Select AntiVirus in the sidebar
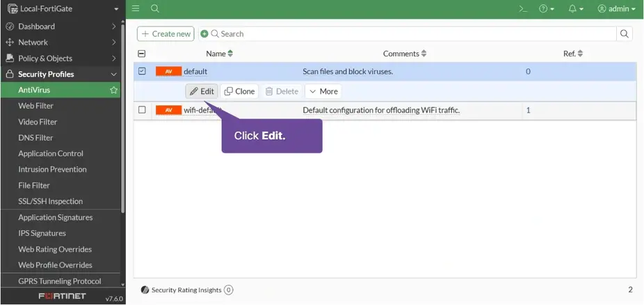This screenshot has height=305, width=644. (x=61, y=90)
